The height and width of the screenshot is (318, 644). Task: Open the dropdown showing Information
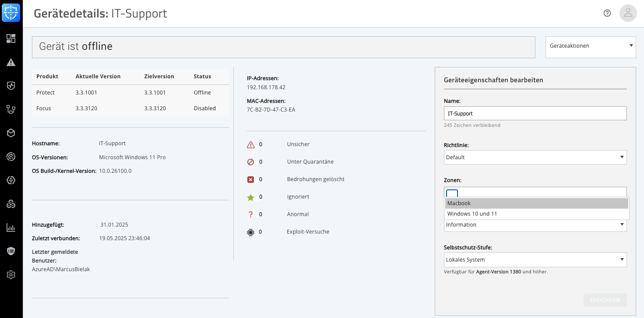pyautogui.click(x=535, y=225)
